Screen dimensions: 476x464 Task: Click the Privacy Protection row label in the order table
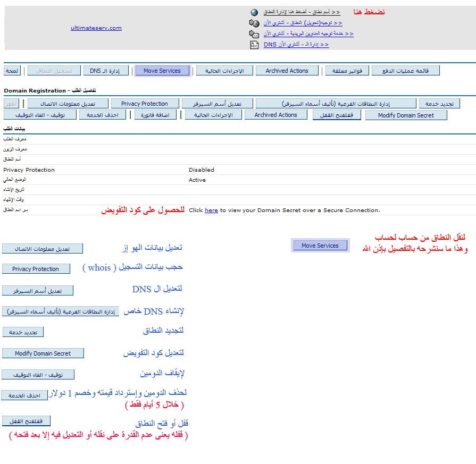point(29,170)
